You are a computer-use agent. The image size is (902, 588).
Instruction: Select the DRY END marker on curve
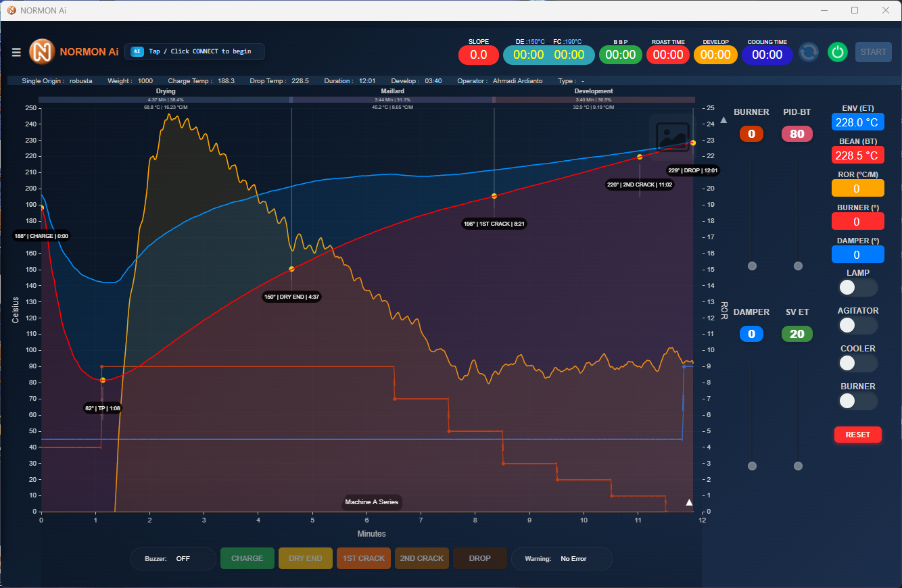(x=291, y=269)
